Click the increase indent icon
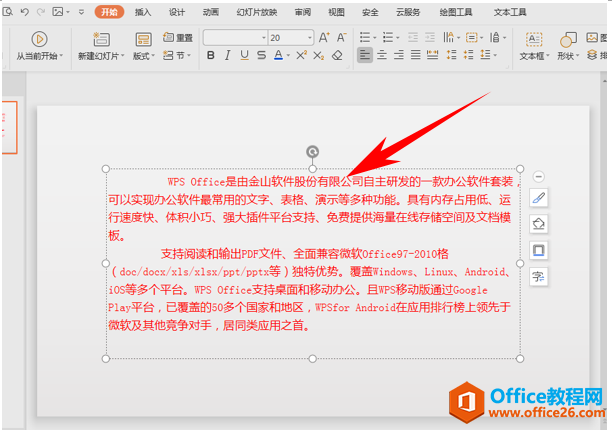This screenshot has width=612, height=430. click(x=430, y=37)
